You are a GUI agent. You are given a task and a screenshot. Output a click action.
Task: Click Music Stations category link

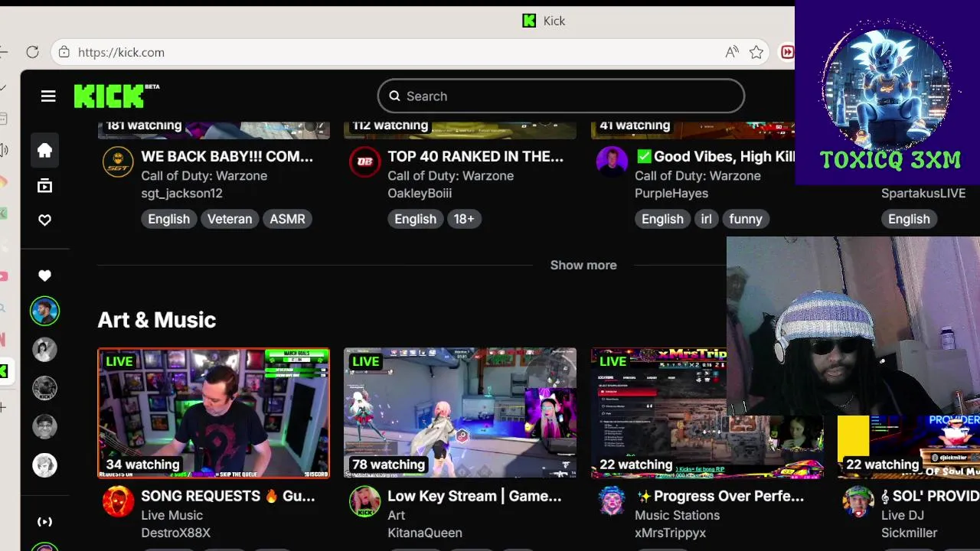point(677,515)
